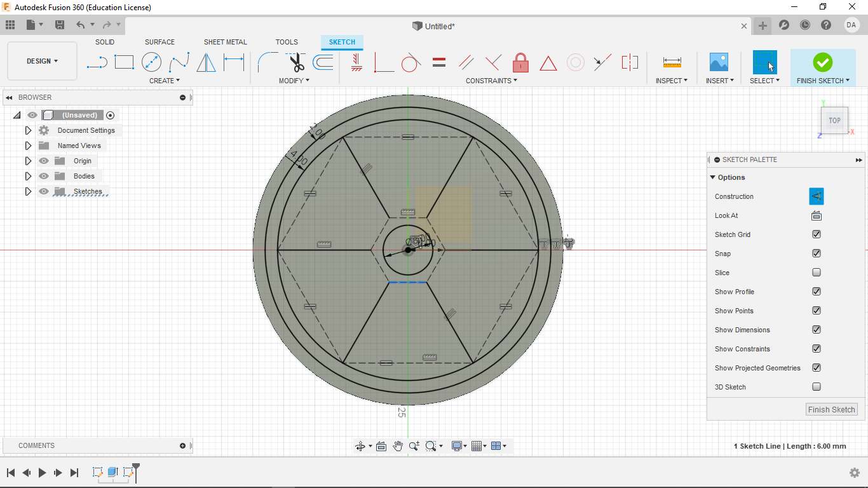Select the Line sketch tool
868x488 pixels.
coord(97,62)
